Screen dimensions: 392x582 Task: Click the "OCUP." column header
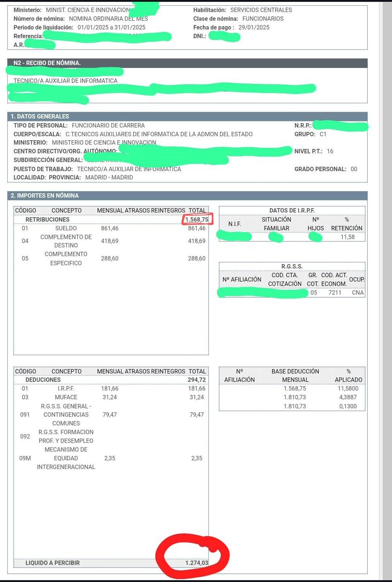coord(357,279)
